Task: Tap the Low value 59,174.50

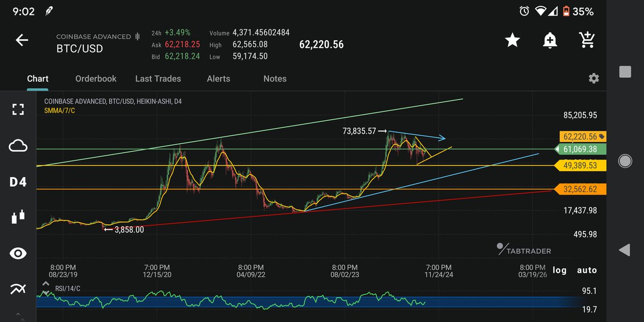Action: [250, 56]
